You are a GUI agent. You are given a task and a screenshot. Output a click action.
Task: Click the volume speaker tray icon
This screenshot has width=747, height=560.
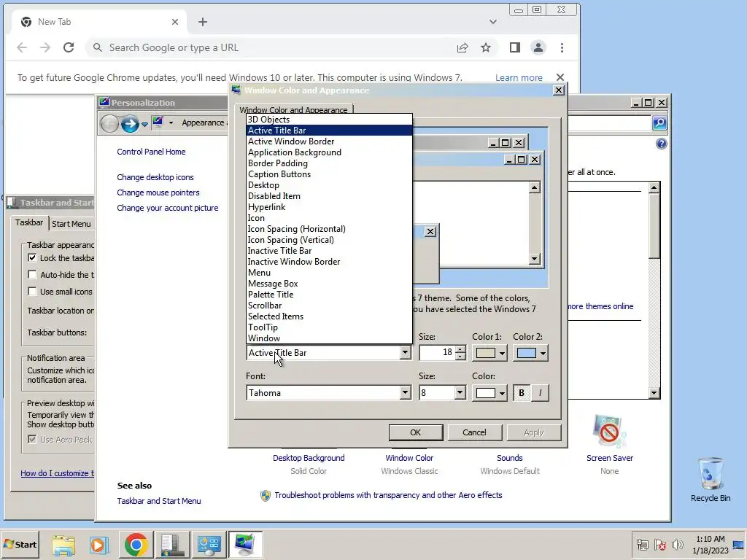(x=677, y=544)
